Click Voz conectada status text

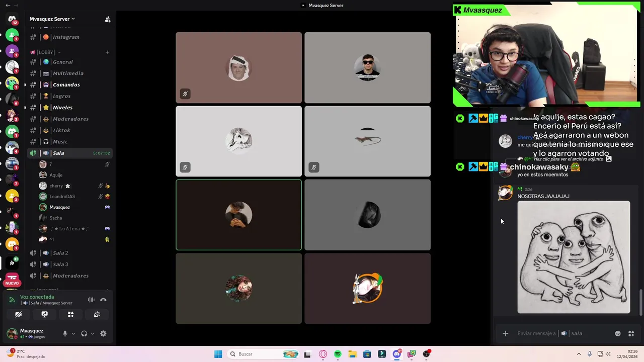pos(37,297)
